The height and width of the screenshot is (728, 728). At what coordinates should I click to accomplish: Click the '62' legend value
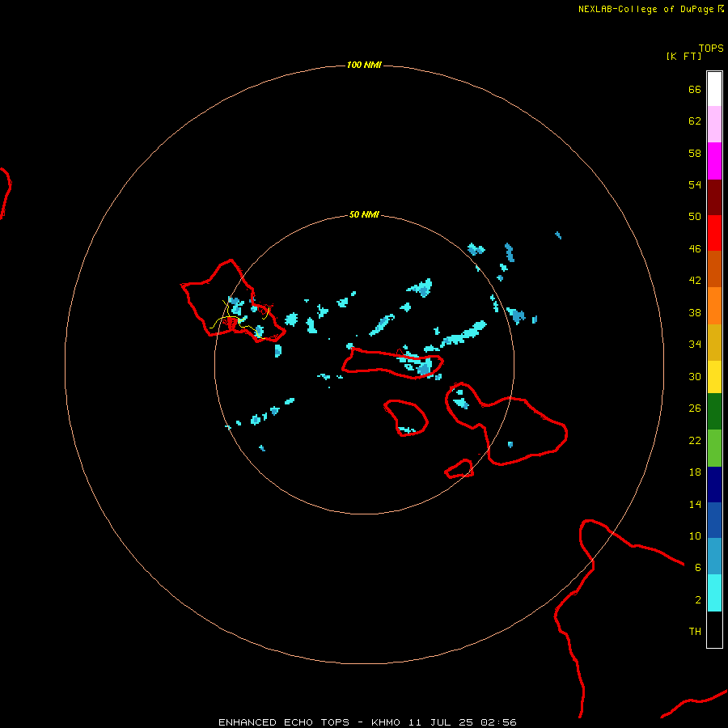(x=695, y=121)
